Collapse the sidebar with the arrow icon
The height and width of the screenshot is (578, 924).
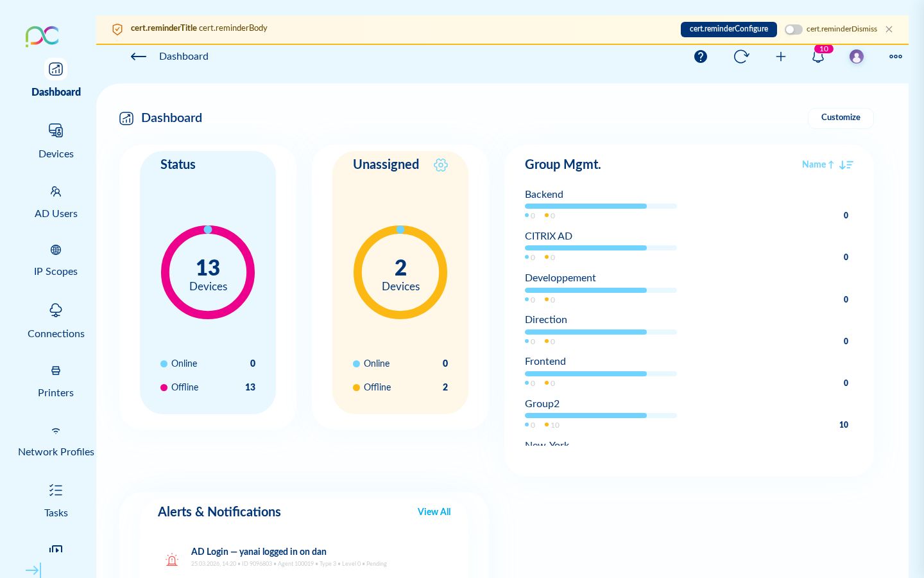click(x=33, y=570)
